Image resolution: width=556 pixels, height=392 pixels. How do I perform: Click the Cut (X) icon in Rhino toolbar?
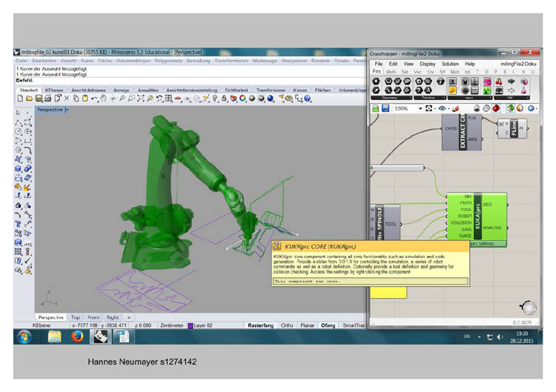66,99
